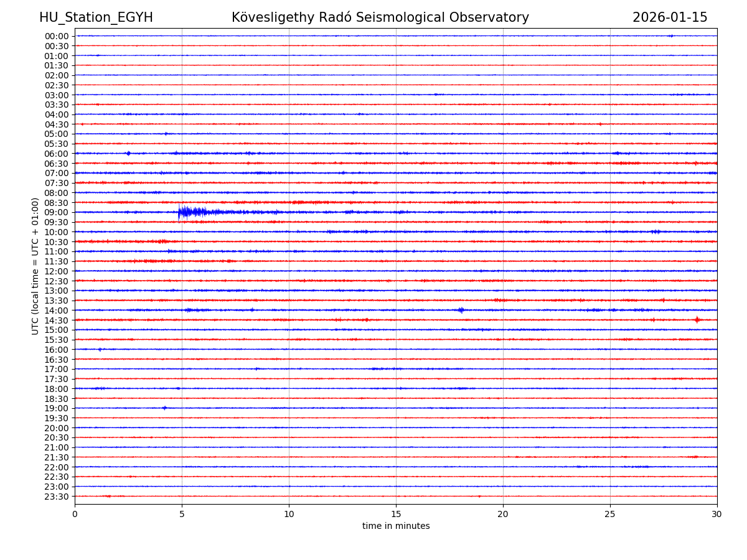Click the 15 tick on the minutes axis
The image size is (747, 560).
point(396,515)
